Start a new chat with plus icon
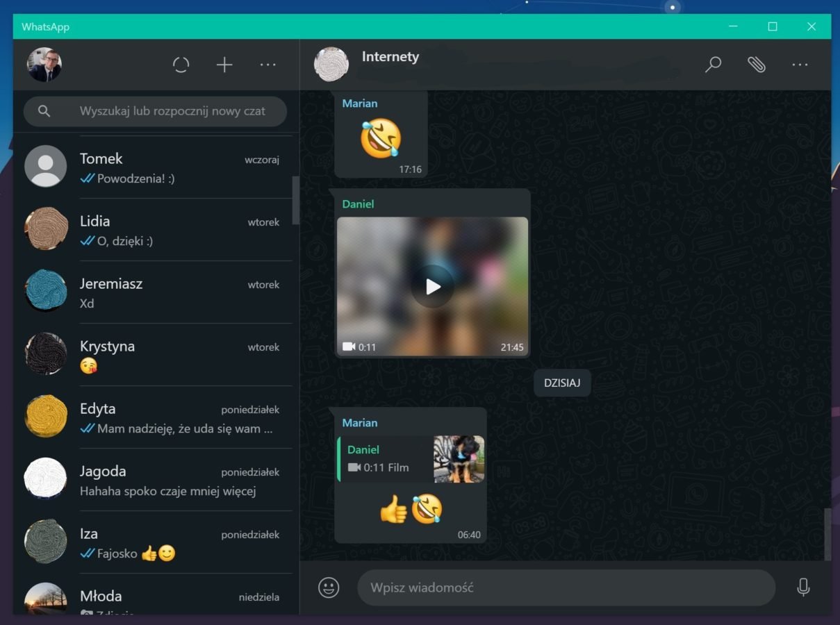This screenshot has height=625, width=840. (224, 65)
